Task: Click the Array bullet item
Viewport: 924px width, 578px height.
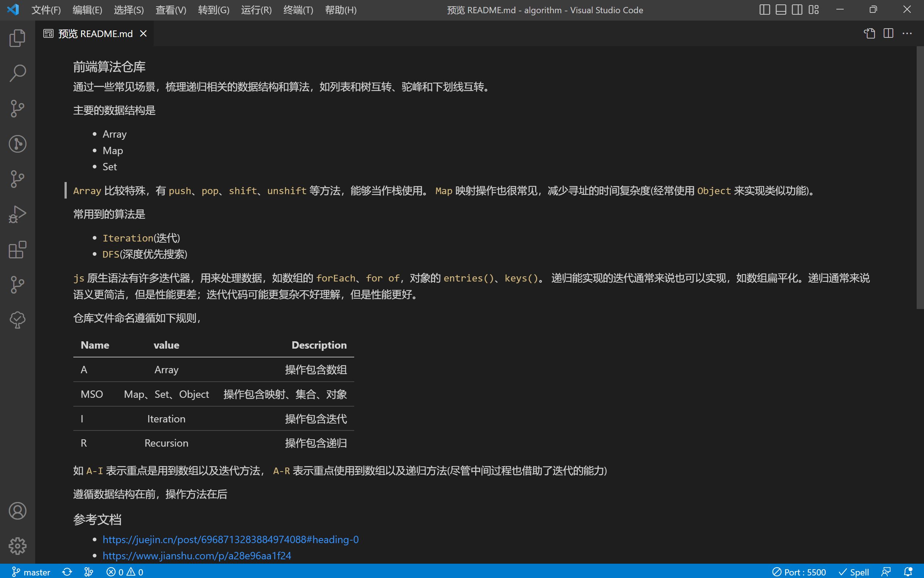Action: (x=114, y=134)
